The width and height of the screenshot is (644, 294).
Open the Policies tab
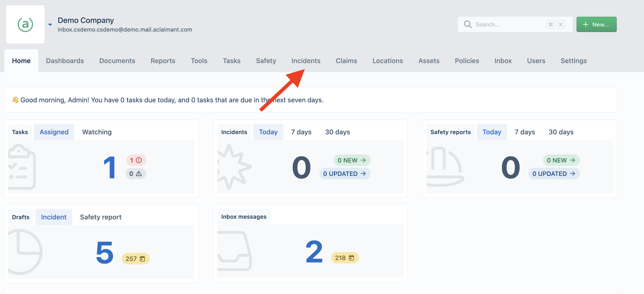click(467, 61)
